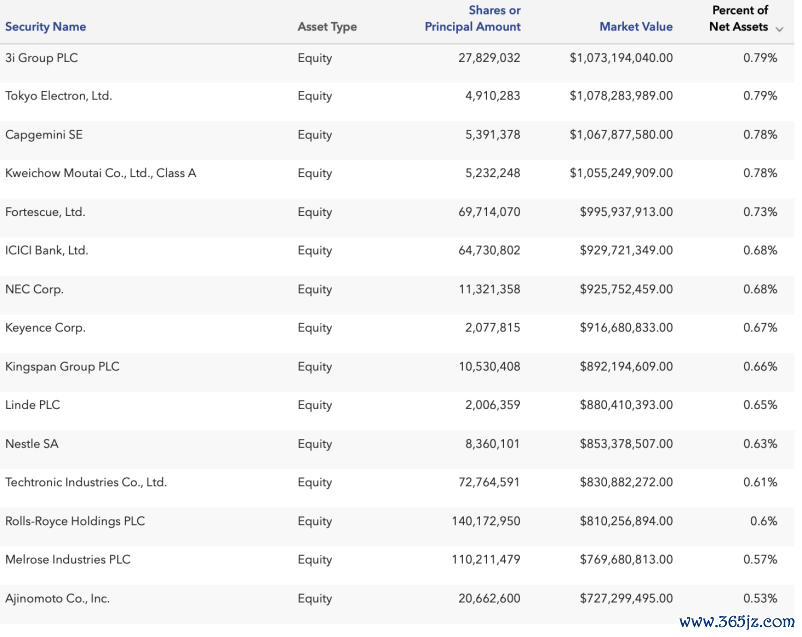Sort by Security Name column header

point(46,27)
